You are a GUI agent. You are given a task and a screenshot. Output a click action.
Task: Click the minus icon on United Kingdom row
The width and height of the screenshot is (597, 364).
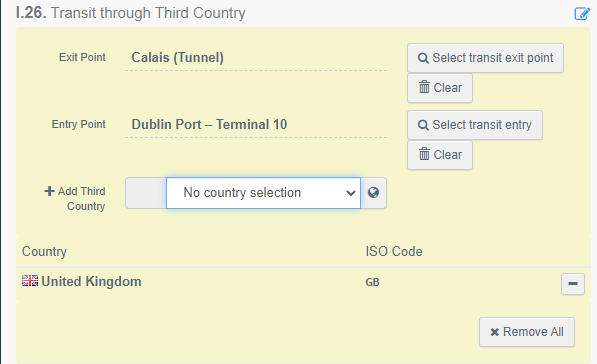click(573, 284)
